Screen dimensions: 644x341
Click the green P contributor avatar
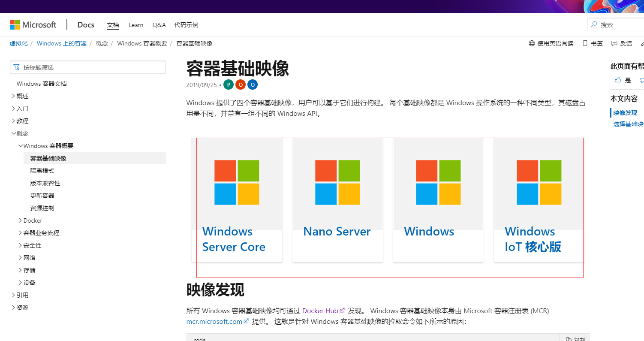pyautogui.click(x=229, y=84)
